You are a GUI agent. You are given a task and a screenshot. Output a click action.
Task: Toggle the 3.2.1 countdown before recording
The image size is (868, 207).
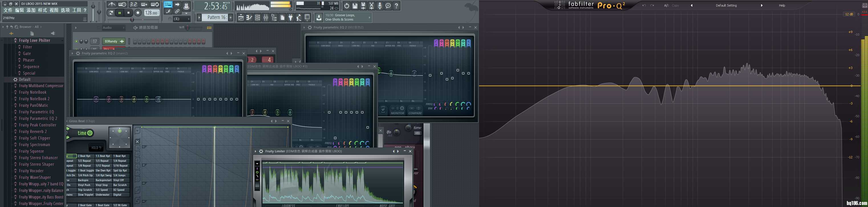(x=133, y=4)
